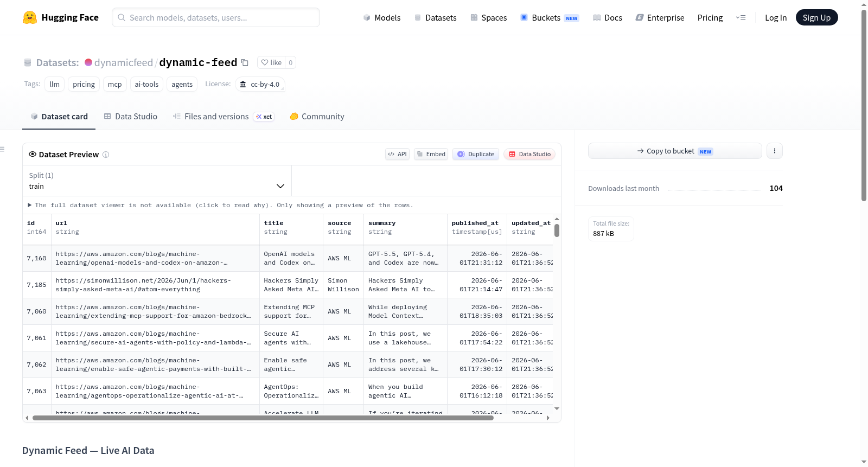This screenshot has width=868, height=467.
Task: Open Enterprise in the navbar
Action: click(660, 17)
